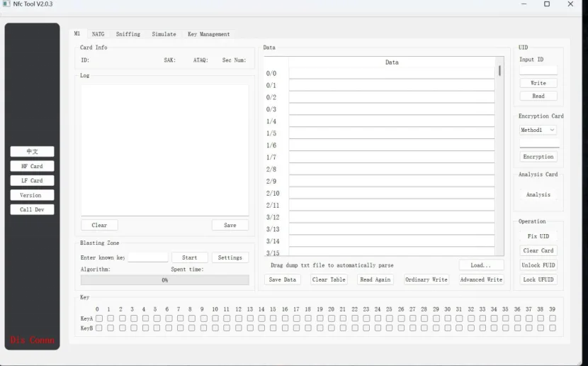Click Clear Card operation
Image resolution: width=588 pixels, height=366 pixels.
[538, 250]
